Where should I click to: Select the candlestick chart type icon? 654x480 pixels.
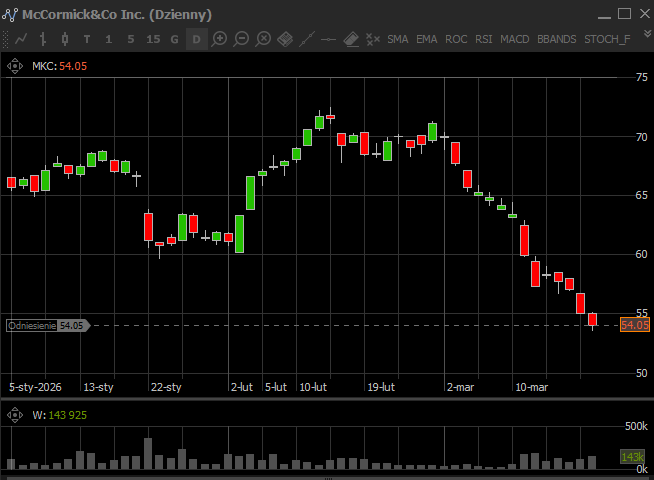coord(65,39)
